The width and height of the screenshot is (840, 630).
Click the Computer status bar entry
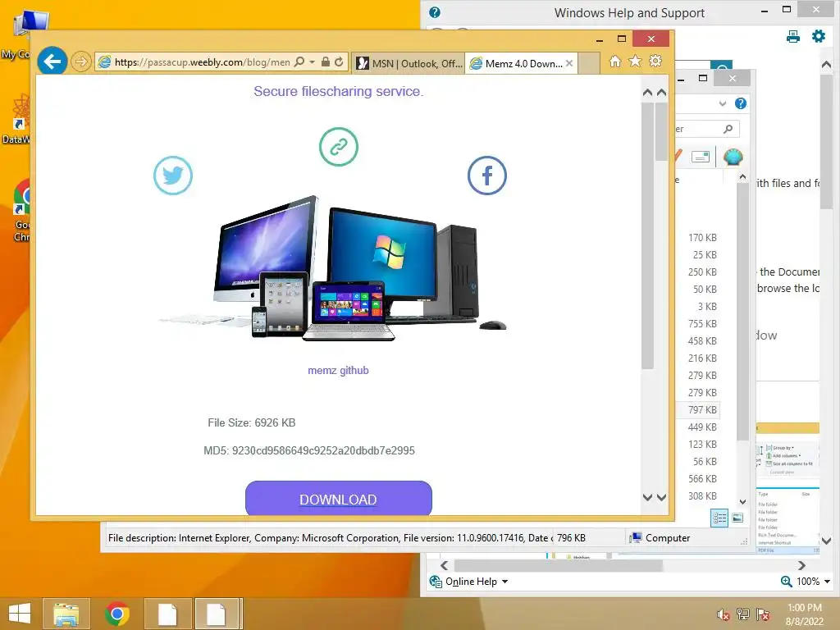click(x=661, y=538)
